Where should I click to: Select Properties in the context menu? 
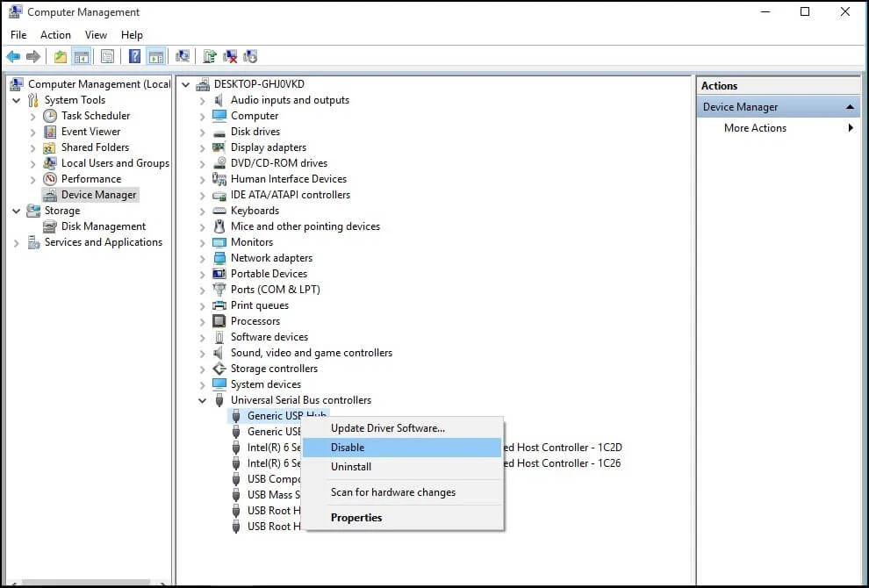[356, 518]
